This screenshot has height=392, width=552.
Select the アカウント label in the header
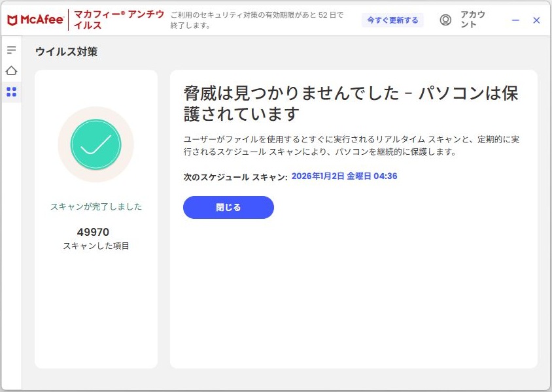click(473, 20)
